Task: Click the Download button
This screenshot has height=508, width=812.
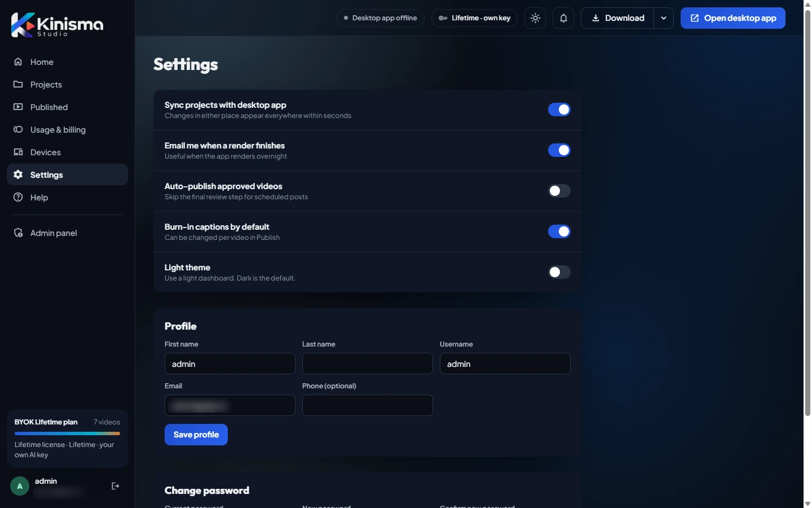Action: click(617, 18)
